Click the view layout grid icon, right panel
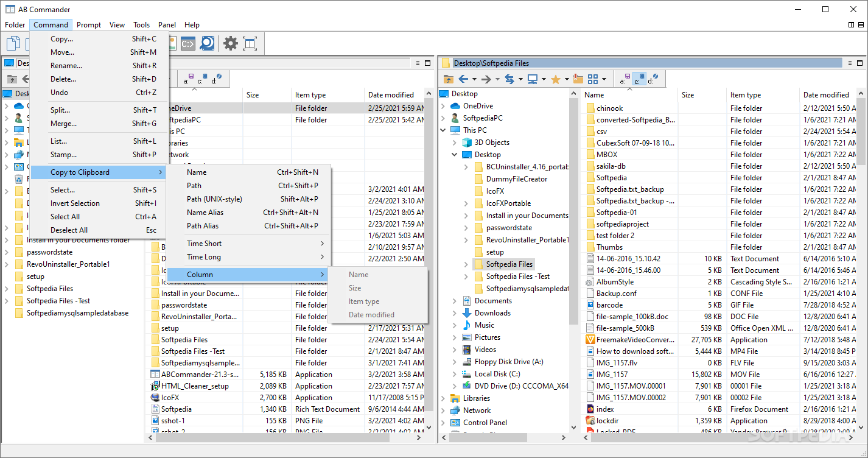868x458 pixels. 592,79
